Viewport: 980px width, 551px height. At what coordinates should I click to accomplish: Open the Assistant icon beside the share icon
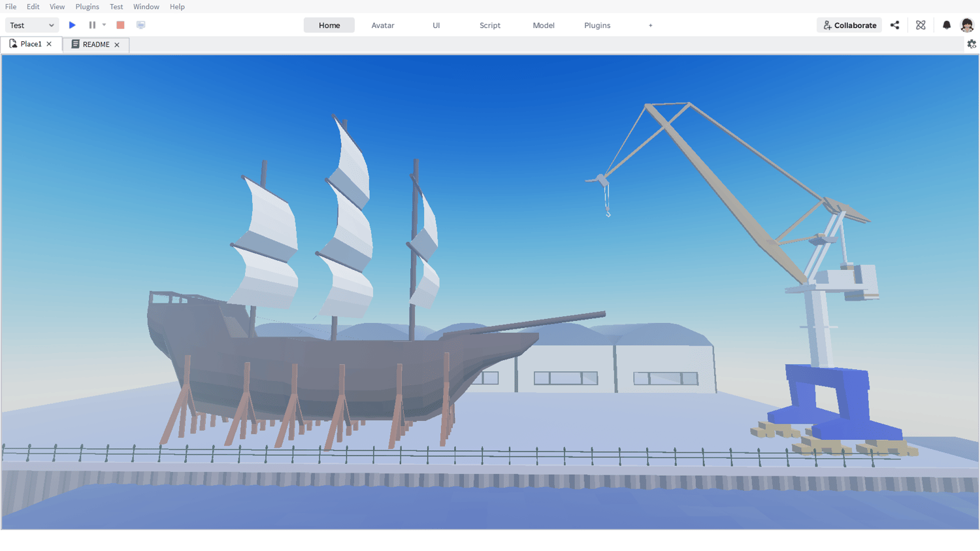[921, 25]
